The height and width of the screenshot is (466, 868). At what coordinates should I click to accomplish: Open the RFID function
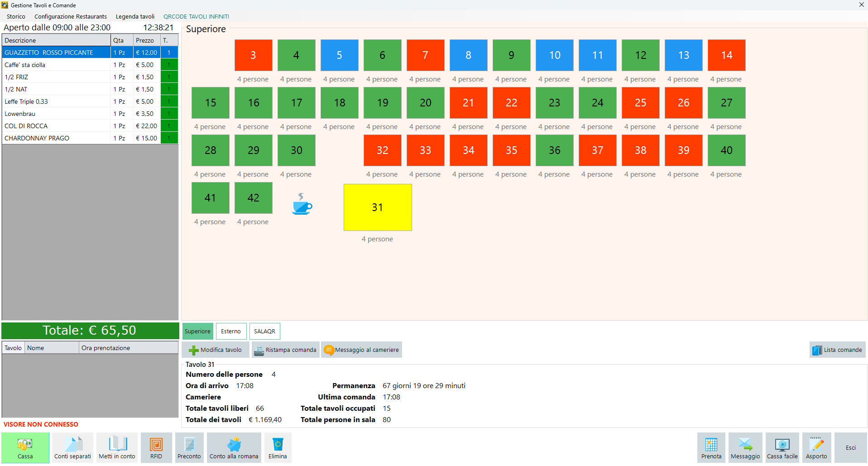click(156, 447)
